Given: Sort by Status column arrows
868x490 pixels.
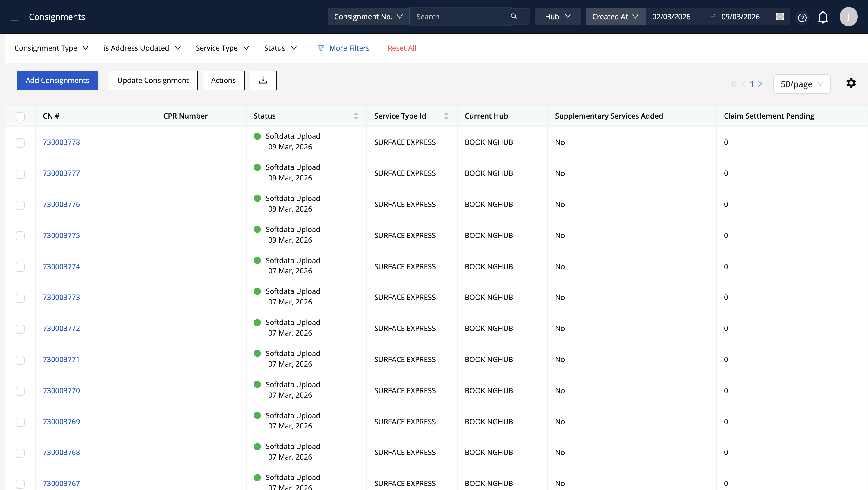Looking at the screenshot, I should (356, 116).
